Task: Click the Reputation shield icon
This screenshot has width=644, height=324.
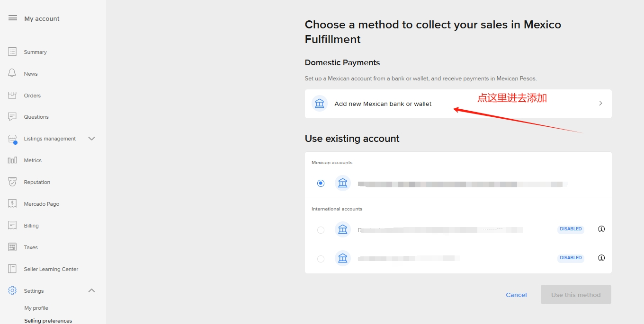Action: [x=12, y=182]
